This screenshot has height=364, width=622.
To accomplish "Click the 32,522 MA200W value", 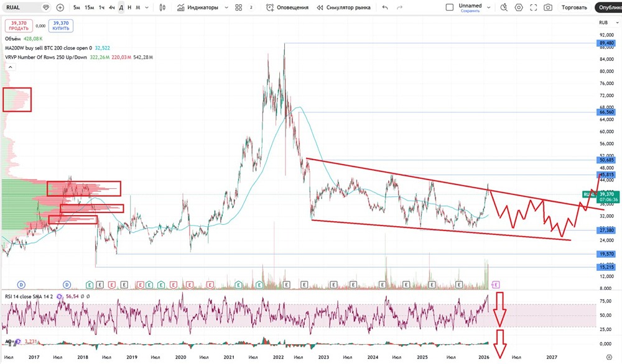I will click(103, 48).
